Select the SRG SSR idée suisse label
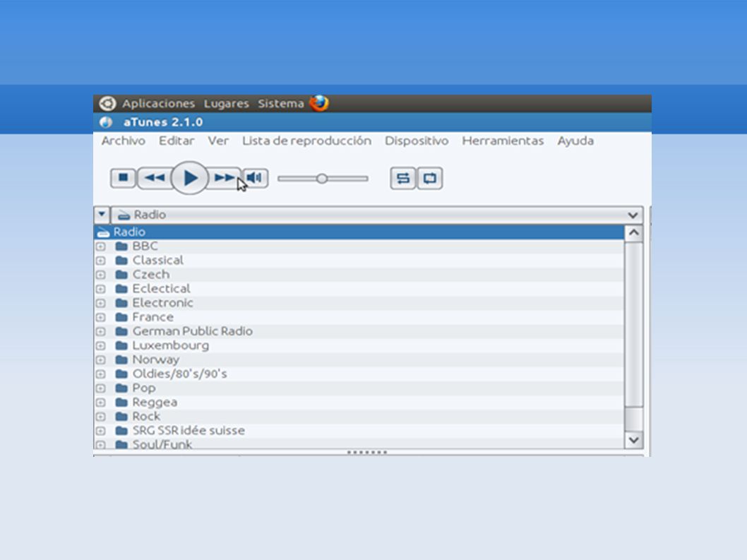Image resolution: width=747 pixels, height=560 pixels. (x=189, y=430)
